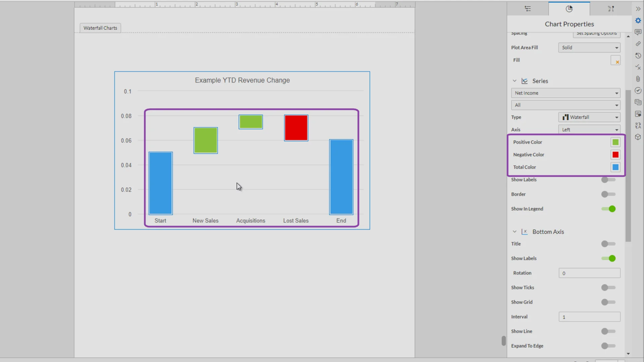Image resolution: width=644 pixels, height=362 pixels.
Task: Change the green Positive Color swatch
Action: 615,142
